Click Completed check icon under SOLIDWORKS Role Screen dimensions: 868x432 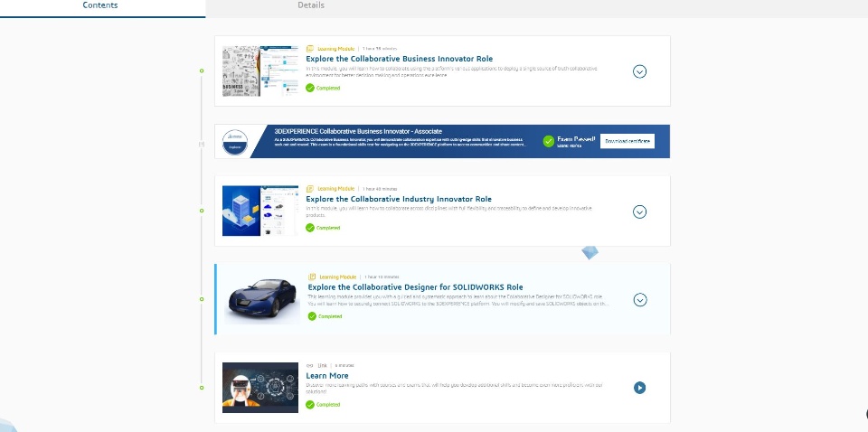click(312, 316)
